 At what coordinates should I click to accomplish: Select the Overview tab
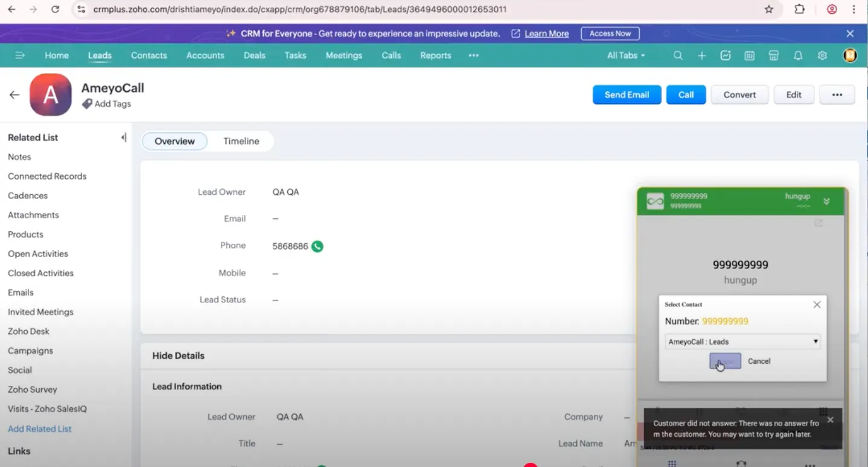coord(174,141)
